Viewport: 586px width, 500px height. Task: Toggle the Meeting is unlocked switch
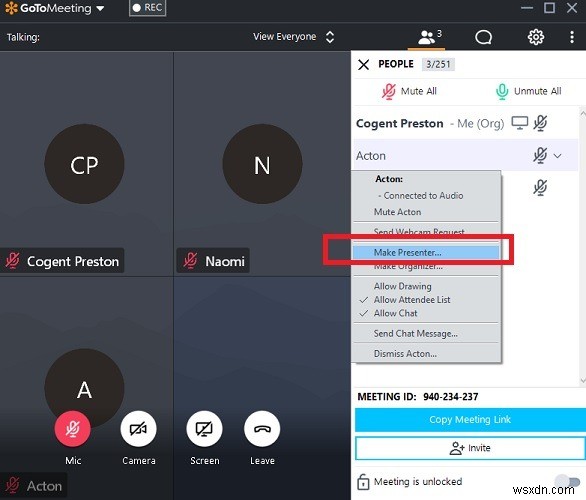[567, 481]
